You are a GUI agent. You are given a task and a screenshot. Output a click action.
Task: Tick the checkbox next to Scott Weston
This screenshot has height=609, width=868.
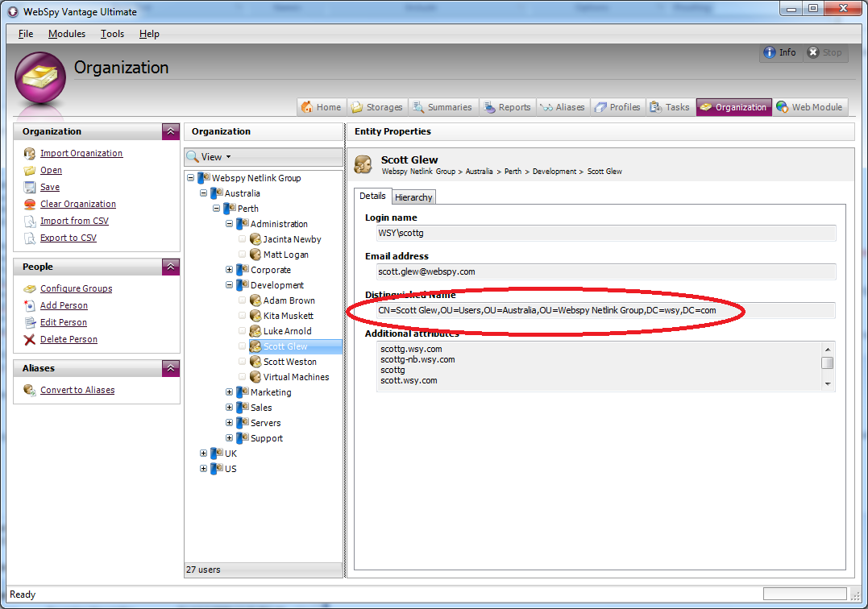coord(242,361)
